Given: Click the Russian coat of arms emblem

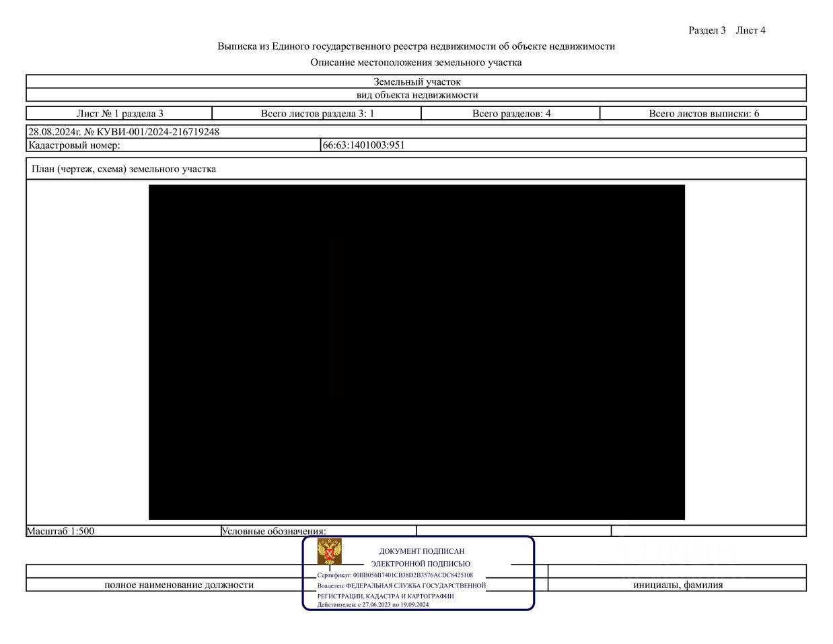Looking at the screenshot, I should coord(330,552).
